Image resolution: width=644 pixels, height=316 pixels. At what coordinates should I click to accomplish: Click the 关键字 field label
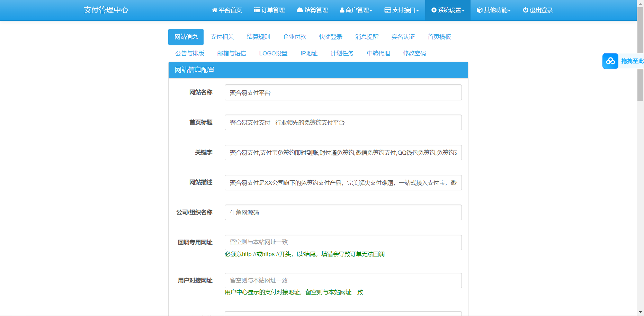coord(204,153)
